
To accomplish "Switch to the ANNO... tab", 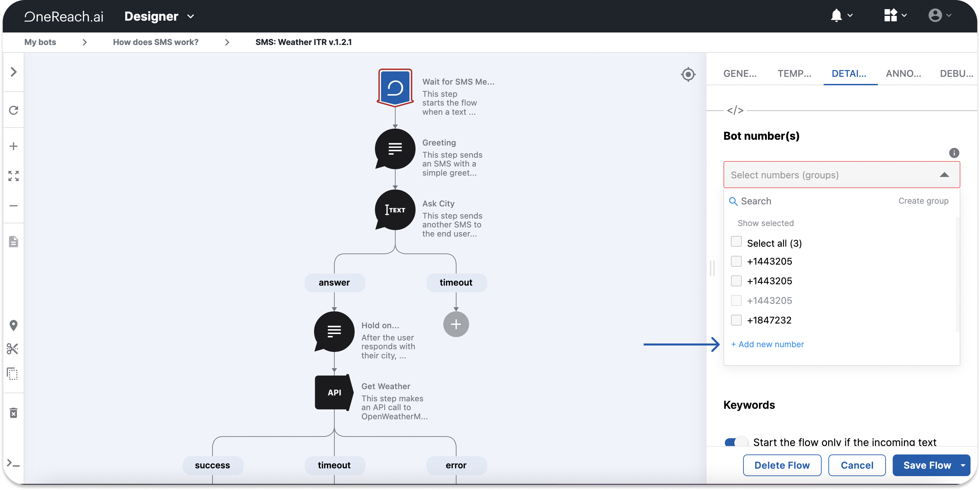I will pos(903,74).
